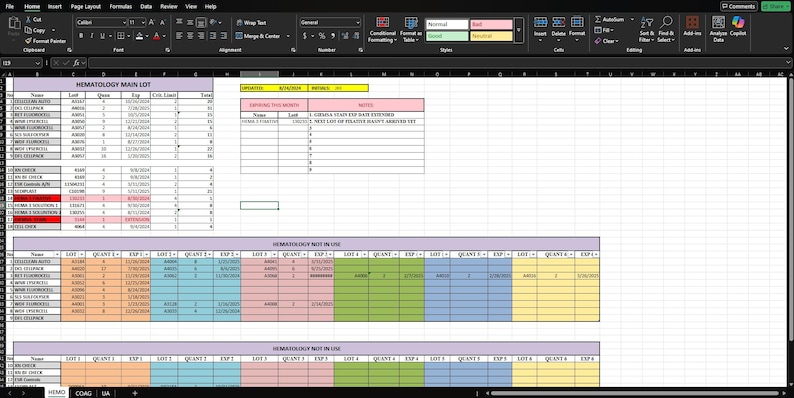The height and width of the screenshot is (398, 794).
Task: Open Sort & Filter options
Action: pos(646,29)
